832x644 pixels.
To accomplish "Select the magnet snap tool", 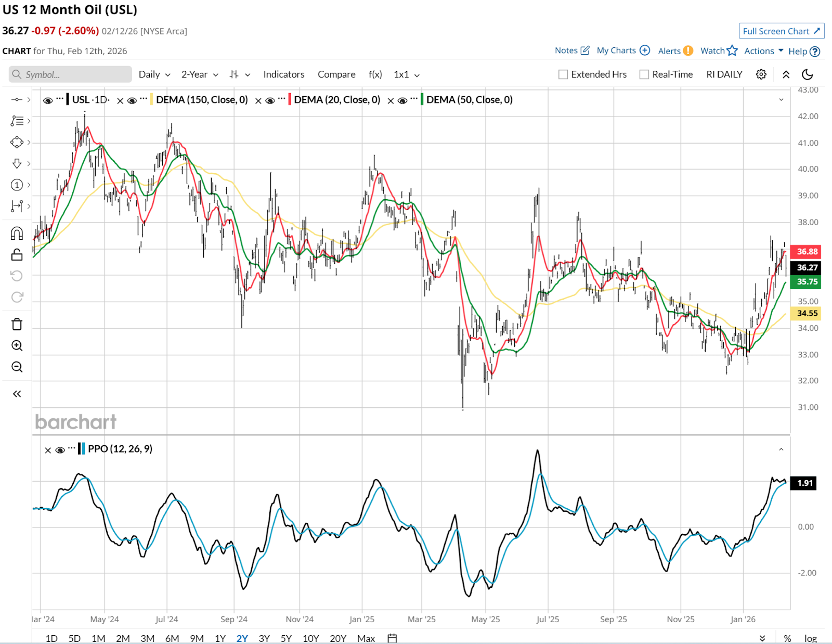I will pos(17,233).
